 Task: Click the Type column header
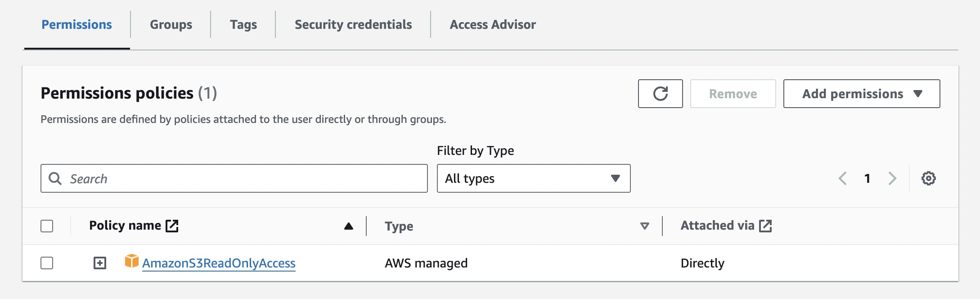coord(399,226)
